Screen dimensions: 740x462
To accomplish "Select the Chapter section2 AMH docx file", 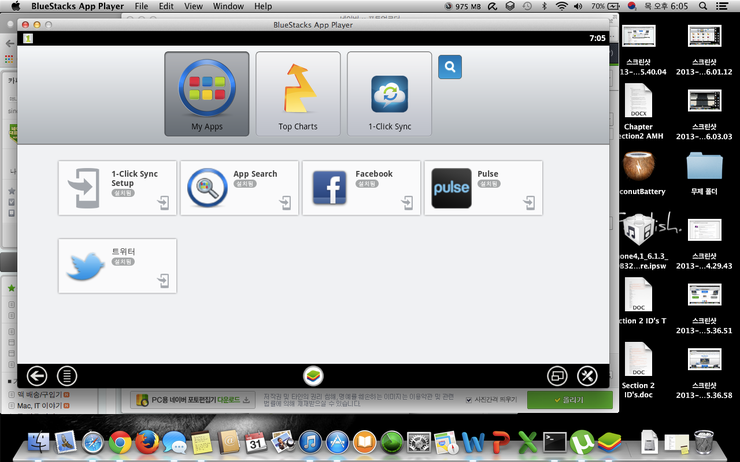I will point(639,101).
